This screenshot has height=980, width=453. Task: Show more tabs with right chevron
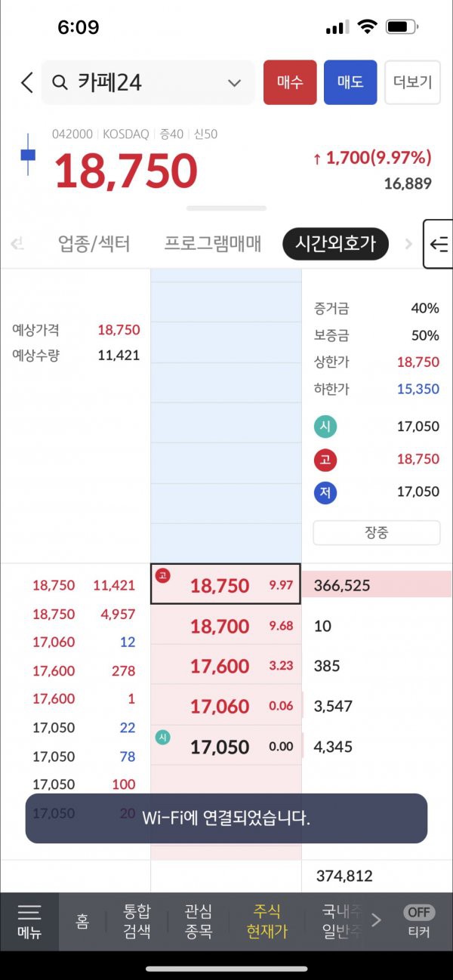coord(408,244)
